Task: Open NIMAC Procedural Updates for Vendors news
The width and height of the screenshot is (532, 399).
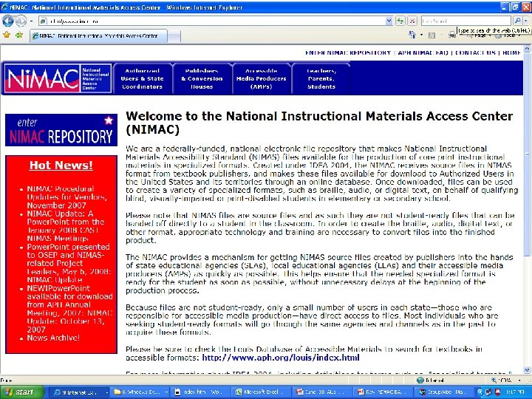Action: pos(66,197)
